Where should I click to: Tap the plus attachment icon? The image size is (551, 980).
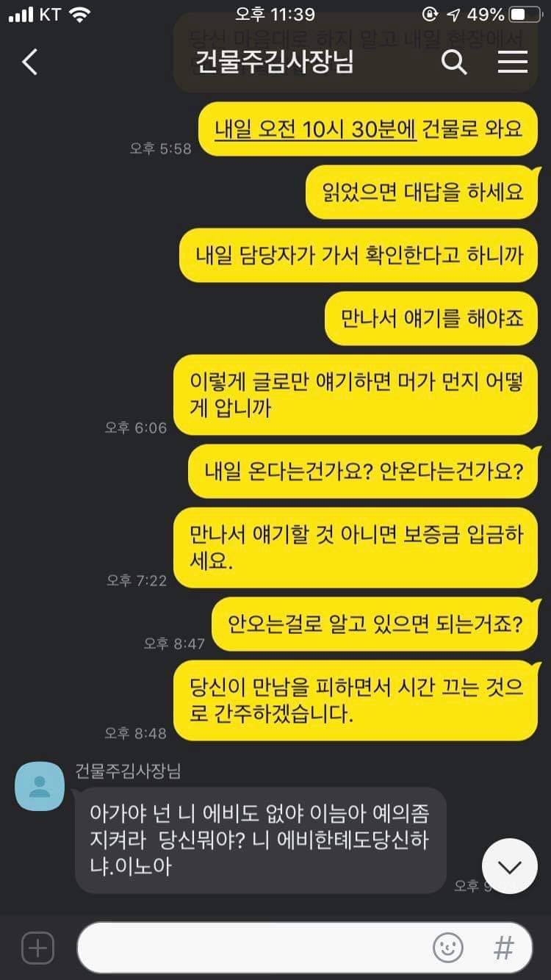[x=37, y=948]
